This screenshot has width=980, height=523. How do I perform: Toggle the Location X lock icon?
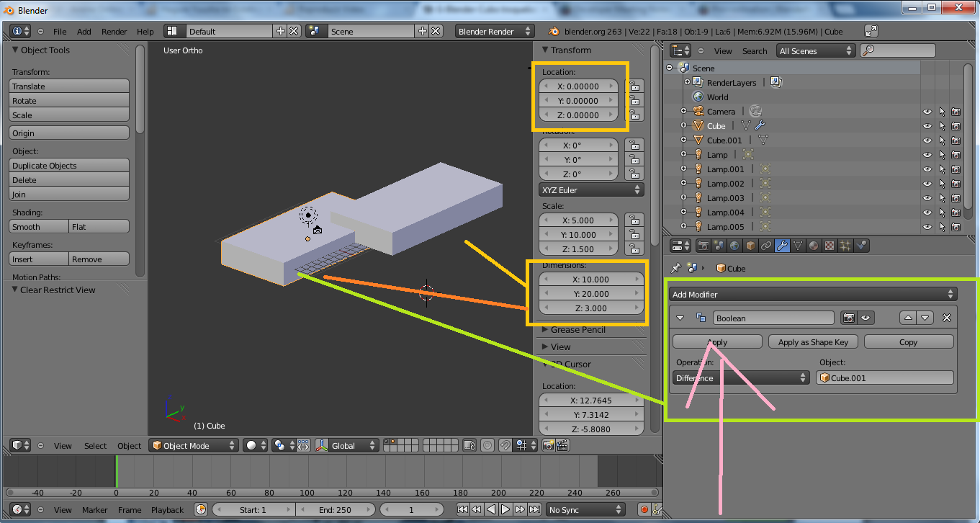coord(634,86)
